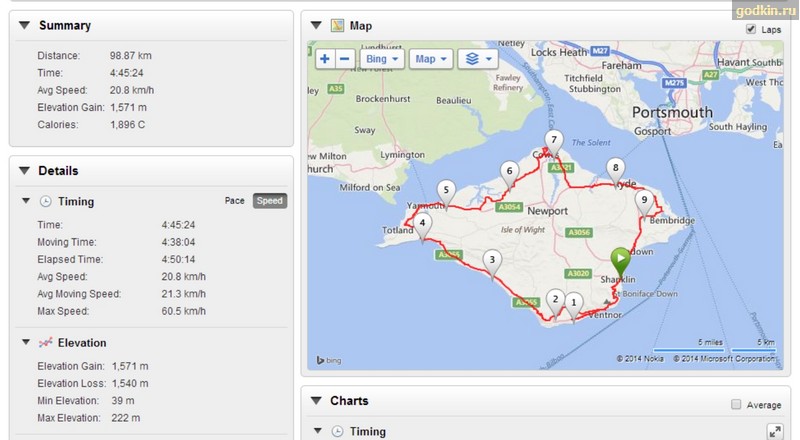Zoom in on the map with plus button
This screenshot has width=800, height=440.
tap(324, 59)
